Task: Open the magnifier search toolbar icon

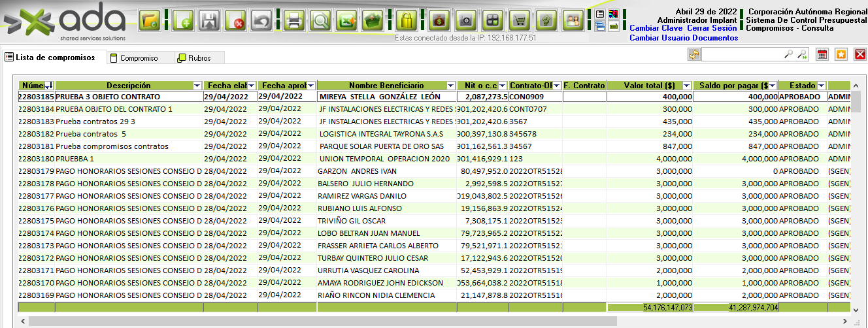Action: click(320, 21)
